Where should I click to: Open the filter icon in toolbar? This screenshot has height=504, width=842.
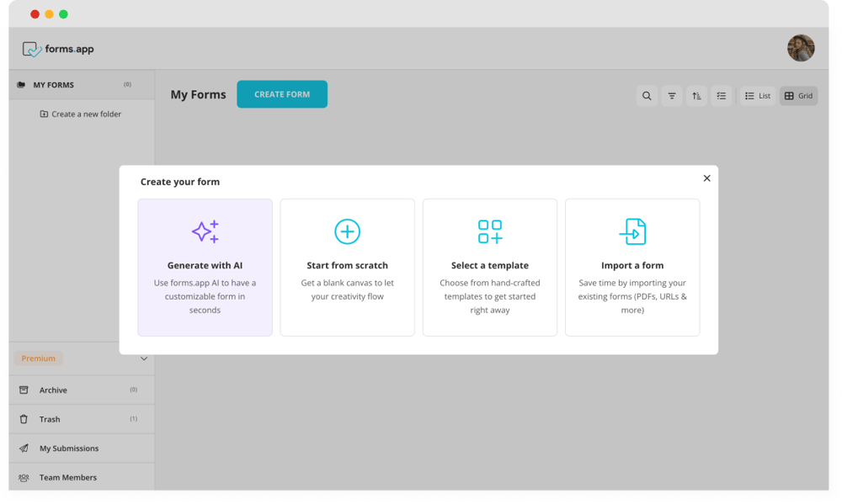tap(672, 96)
